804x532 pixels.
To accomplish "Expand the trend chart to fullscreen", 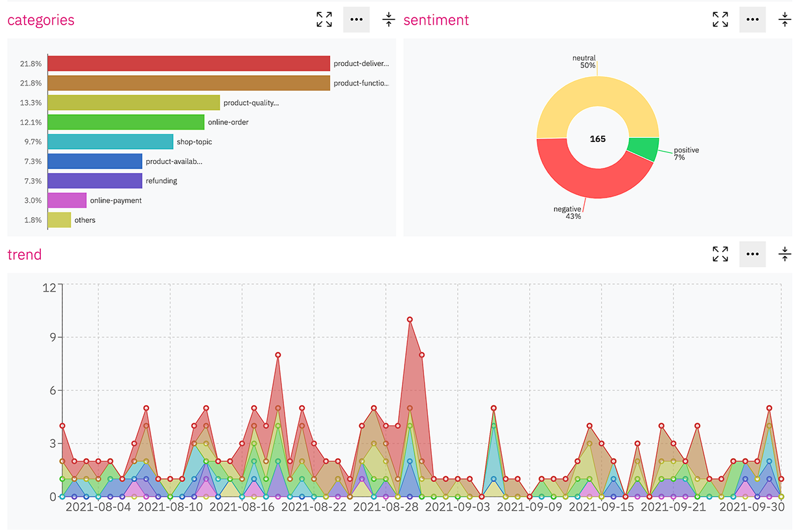I will click(x=720, y=254).
